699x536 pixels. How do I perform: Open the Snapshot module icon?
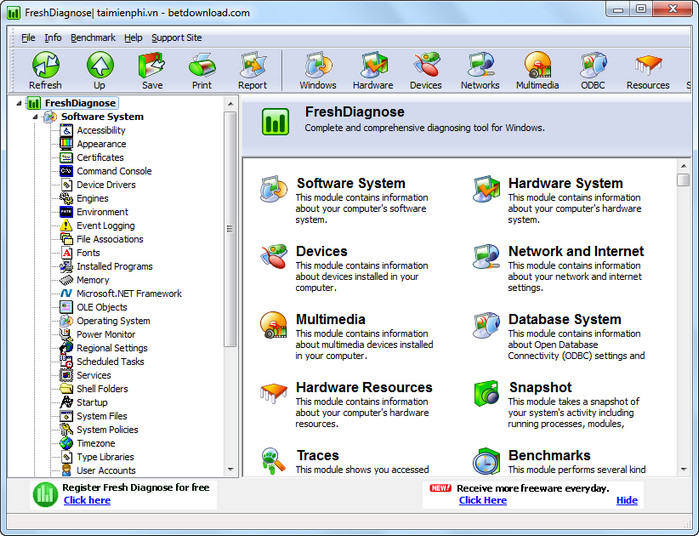click(x=486, y=392)
